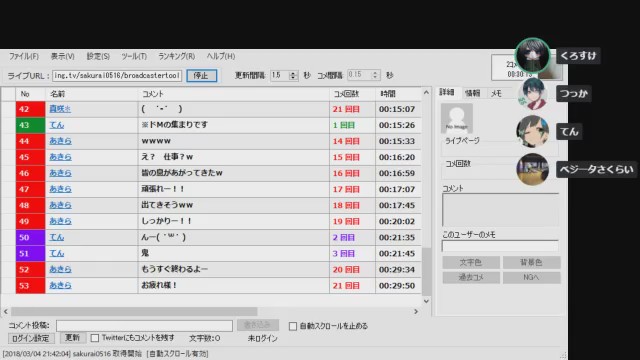Click the このユーザーのメモ input field

click(500, 246)
